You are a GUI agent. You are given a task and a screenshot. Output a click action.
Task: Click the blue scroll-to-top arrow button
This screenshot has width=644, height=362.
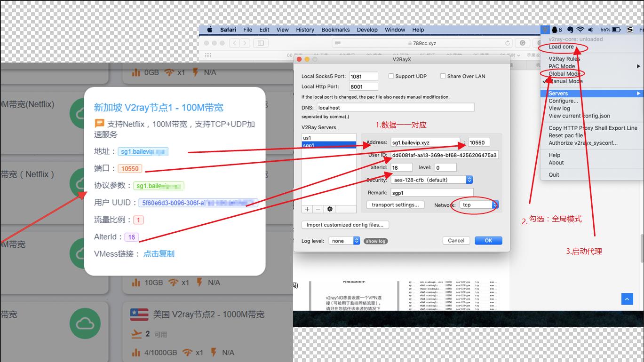pyautogui.click(x=627, y=299)
